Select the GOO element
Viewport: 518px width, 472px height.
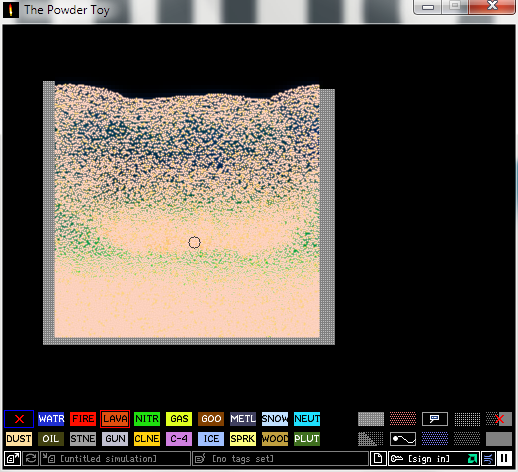coord(211,419)
